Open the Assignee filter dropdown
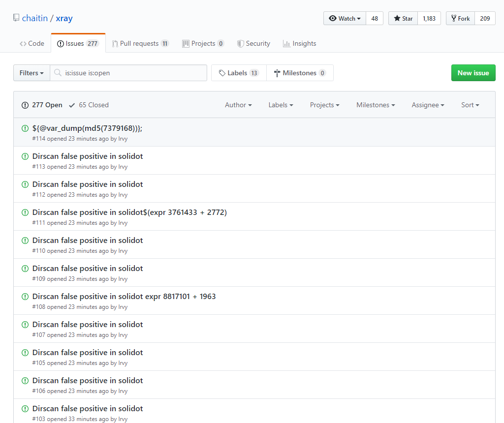 click(428, 105)
